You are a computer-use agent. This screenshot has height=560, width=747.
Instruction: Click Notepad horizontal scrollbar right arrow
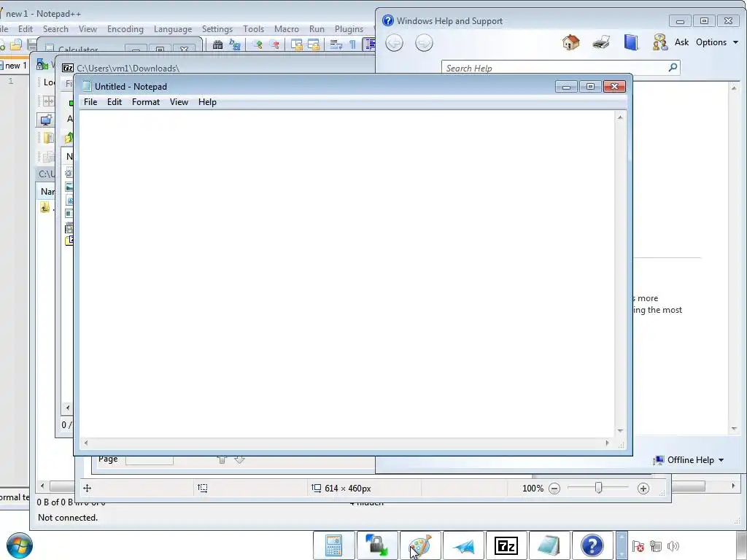coord(607,443)
